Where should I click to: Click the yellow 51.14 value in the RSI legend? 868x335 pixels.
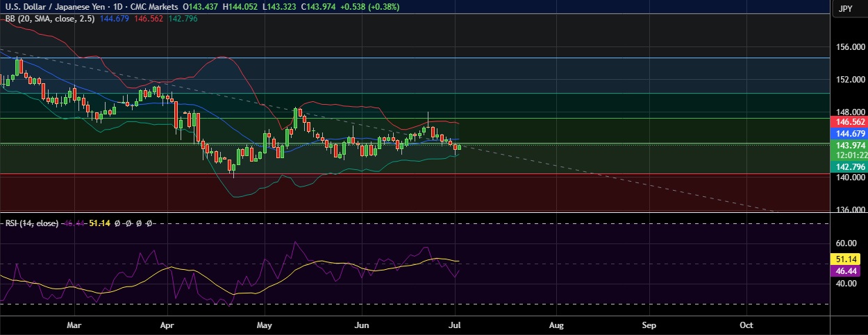tap(100, 223)
